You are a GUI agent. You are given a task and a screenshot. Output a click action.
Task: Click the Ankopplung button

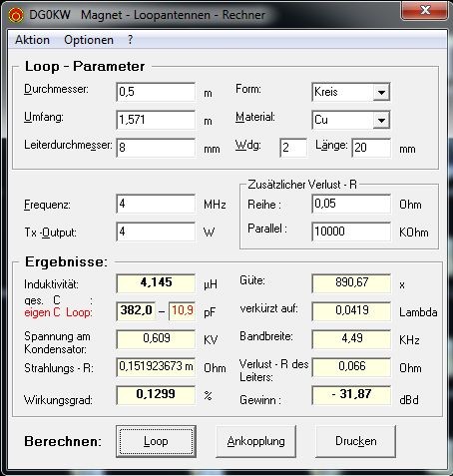coord(255,441)
